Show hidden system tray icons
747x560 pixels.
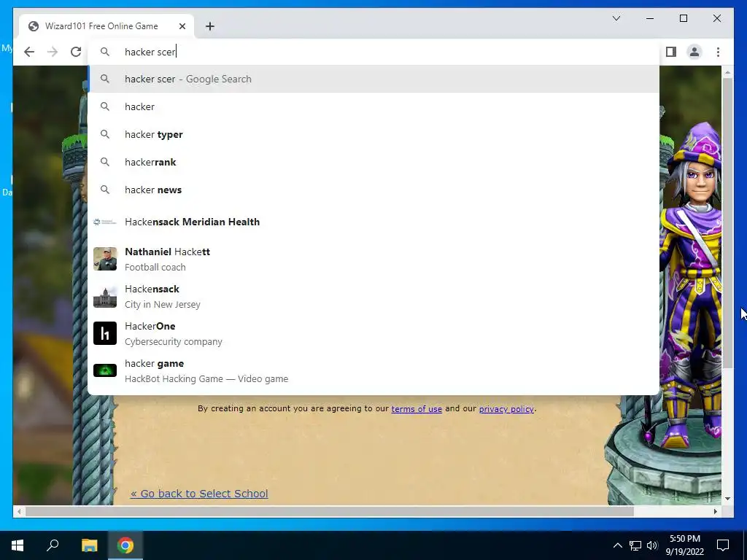[x=617, y=545]
